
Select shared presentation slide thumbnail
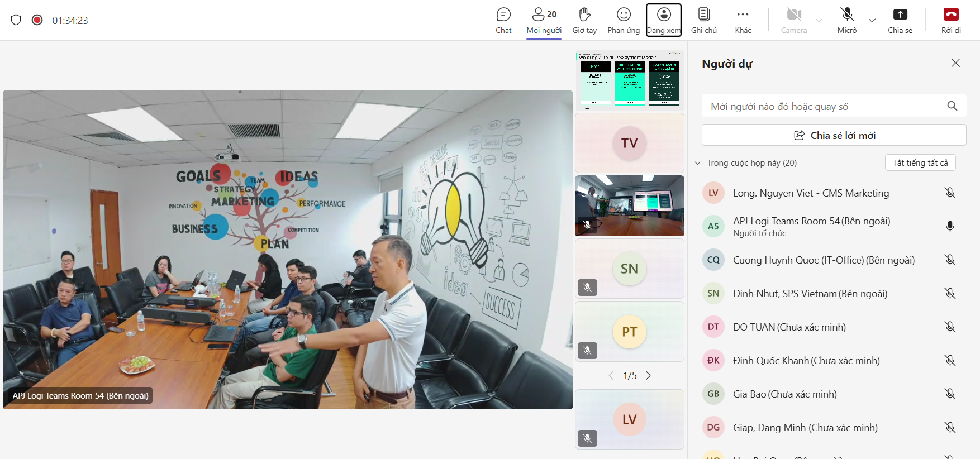click(x=630, y=80)
